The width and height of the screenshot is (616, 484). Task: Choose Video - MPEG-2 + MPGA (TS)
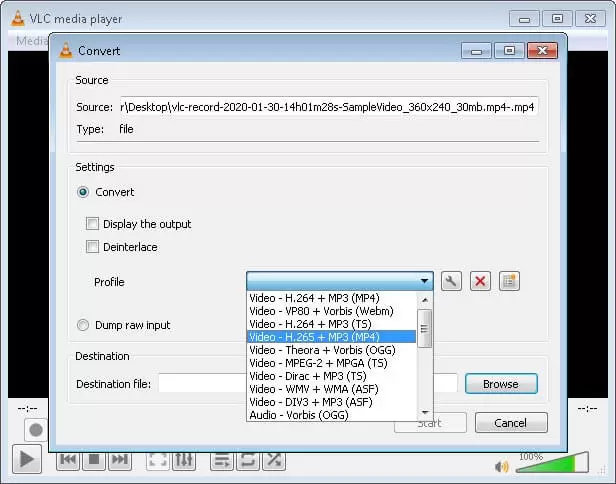click(331, 363)
